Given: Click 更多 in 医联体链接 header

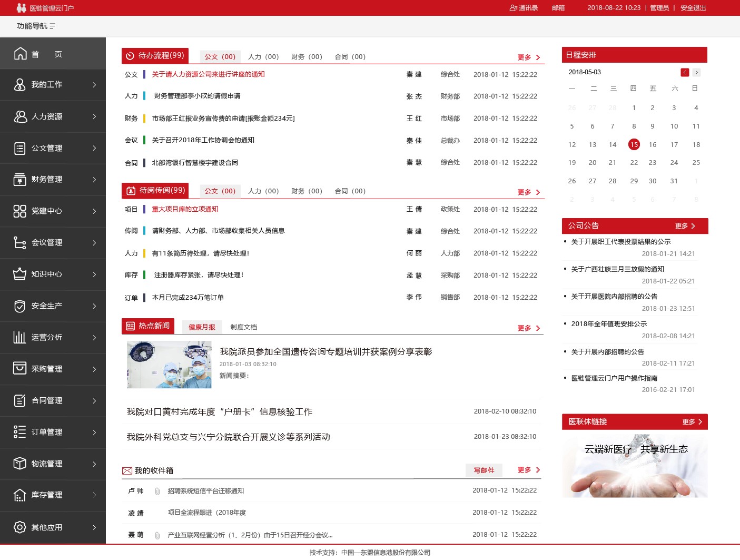Looking at the screenshot, I should [x=692, y=422].
